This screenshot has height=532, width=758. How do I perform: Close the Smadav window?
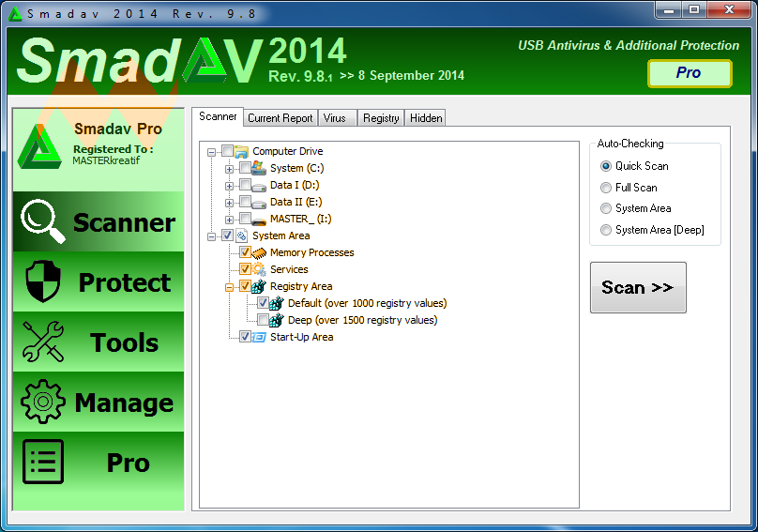tap(730, 10)
